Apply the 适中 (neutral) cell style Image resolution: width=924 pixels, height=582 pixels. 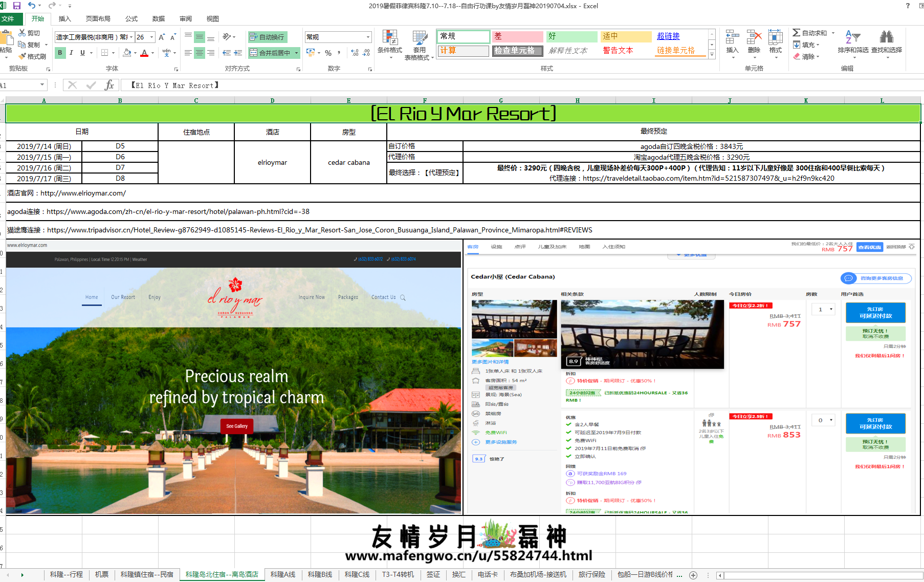[626, 36]
